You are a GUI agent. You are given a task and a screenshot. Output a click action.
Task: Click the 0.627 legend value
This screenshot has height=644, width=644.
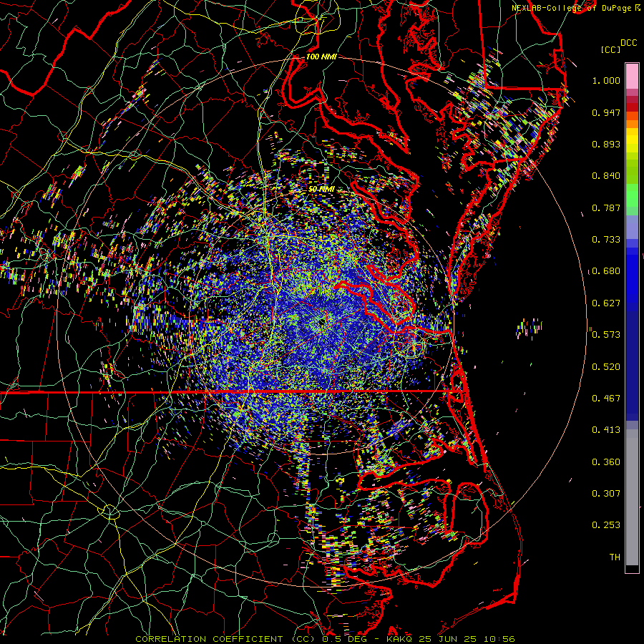point(606,303)
